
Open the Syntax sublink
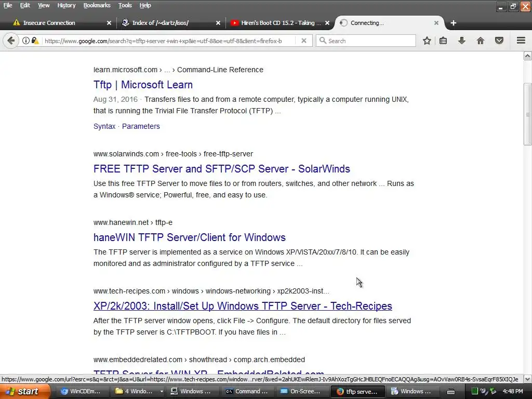(104, 126)
